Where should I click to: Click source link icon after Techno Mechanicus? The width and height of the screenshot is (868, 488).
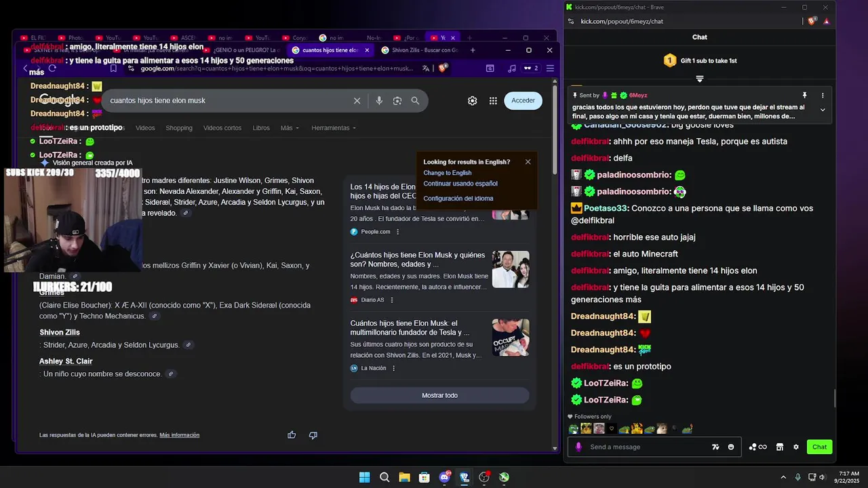coord(155,317)
